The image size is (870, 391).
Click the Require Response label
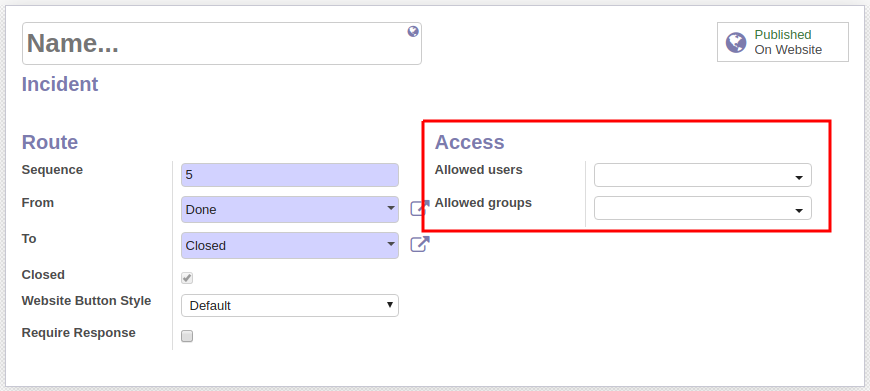coord(78,333)
